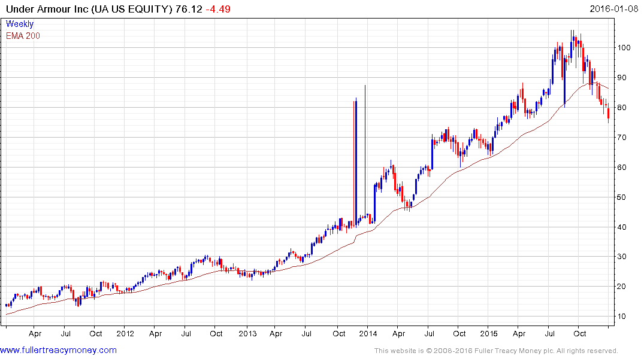Click the chart title 'Under Armour Inc (UA US EQUITY)'
The height and width of the screenshot is (359, 644).
click(89, 9)
